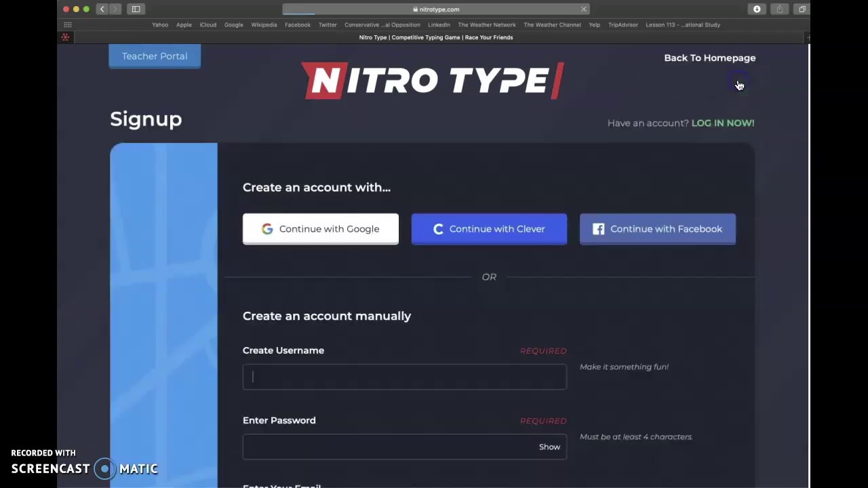Image resolution: width=868 pixels, height=488 pixels.
Task: Continue with Google signup button
Action: [x=321, y=229]
